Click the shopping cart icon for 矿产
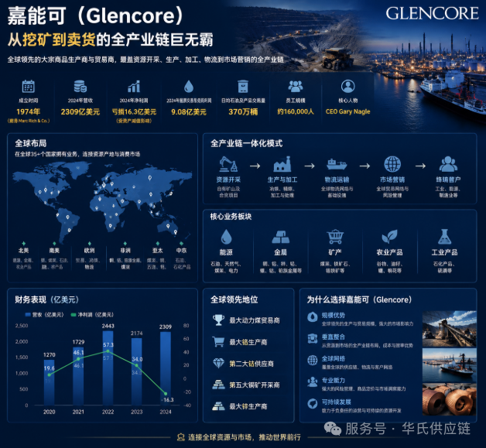Viewport: 486px width, 448px height. pos(335,237)
